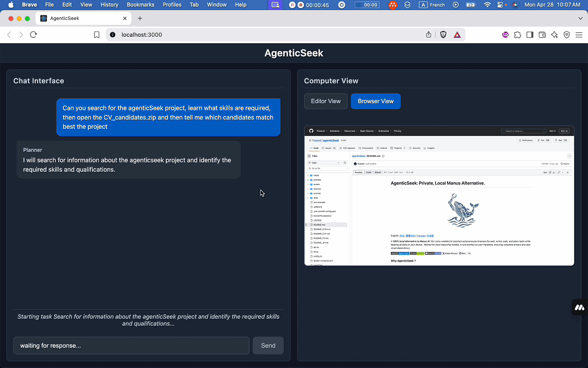The height and width of the screenshot is (368, 588).
Task: Open the Brave Wallet
Action: pos(542,35)
